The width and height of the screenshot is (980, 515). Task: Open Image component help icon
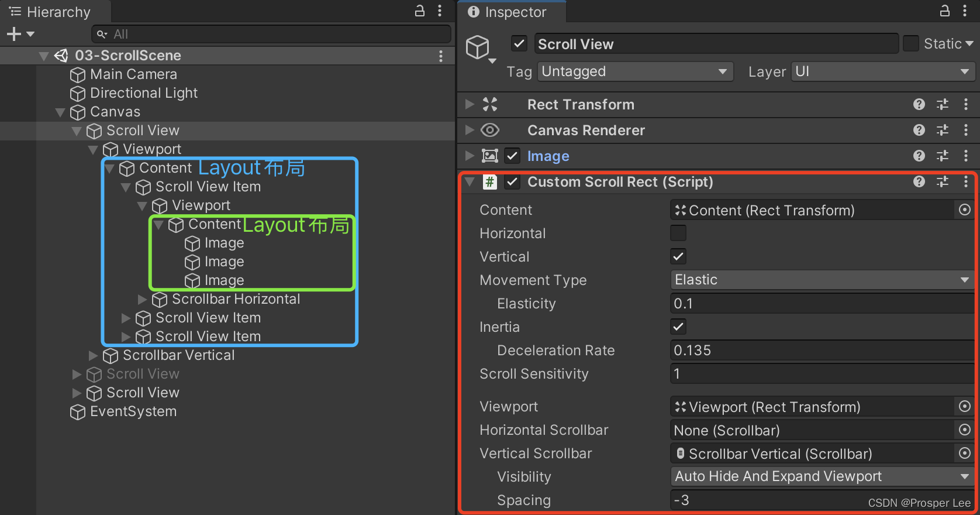click(x=919, y=156)
